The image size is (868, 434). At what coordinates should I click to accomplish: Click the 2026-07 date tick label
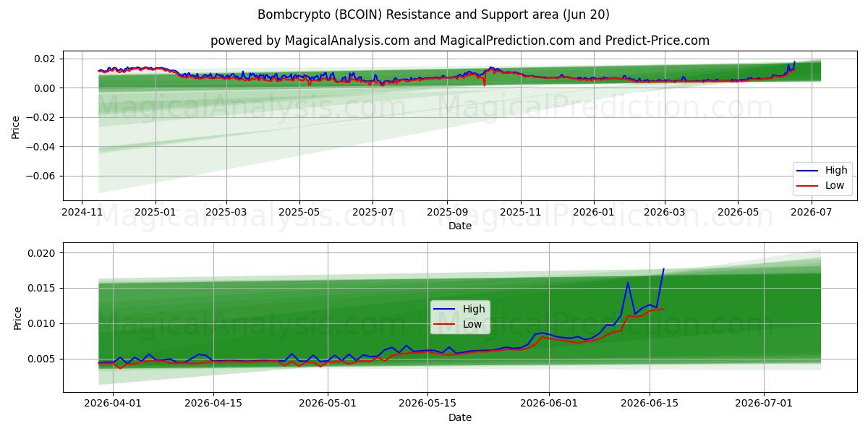[x=811, y=212]
